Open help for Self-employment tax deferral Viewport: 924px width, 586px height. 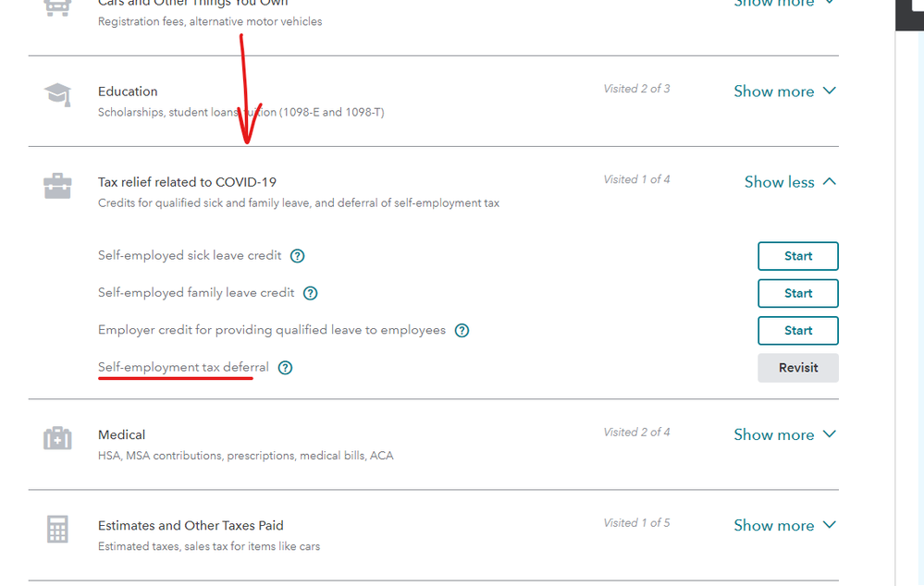(285, 368)
